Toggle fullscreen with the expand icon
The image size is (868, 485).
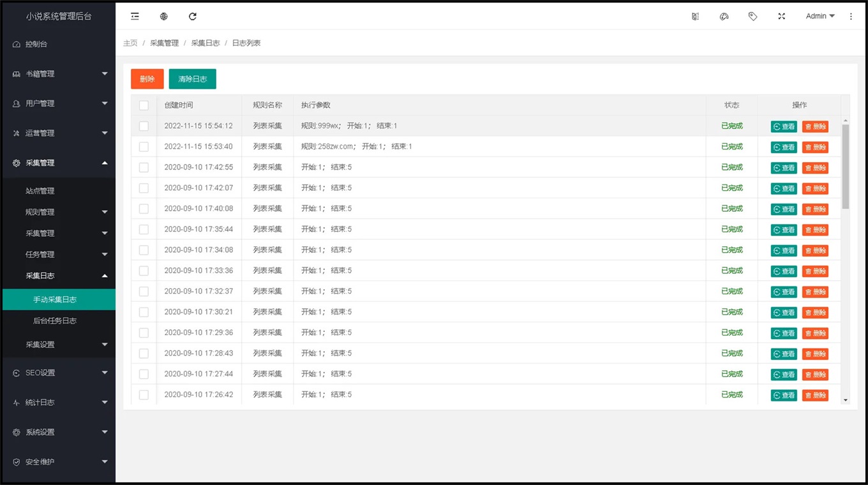click(x=781, y=17)
